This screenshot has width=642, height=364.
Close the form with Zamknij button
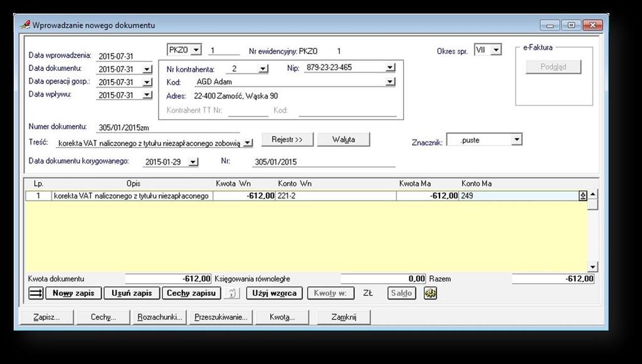point(344,317)
